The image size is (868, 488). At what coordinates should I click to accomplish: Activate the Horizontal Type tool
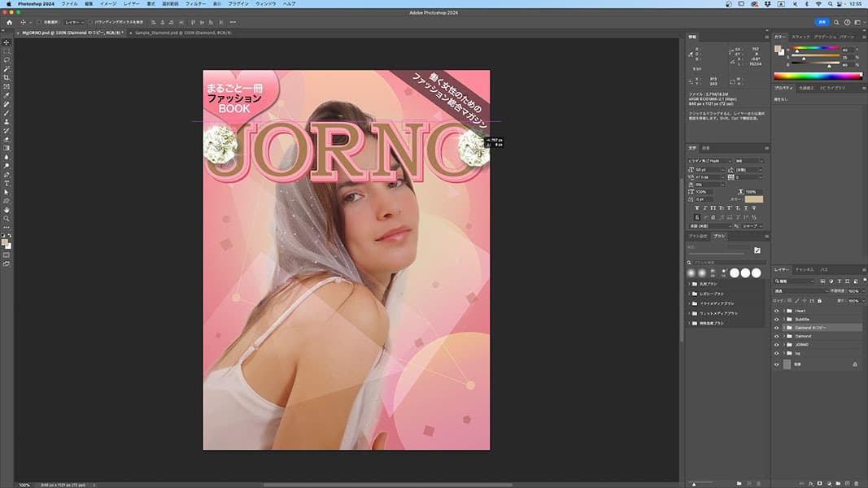point(7,183)
